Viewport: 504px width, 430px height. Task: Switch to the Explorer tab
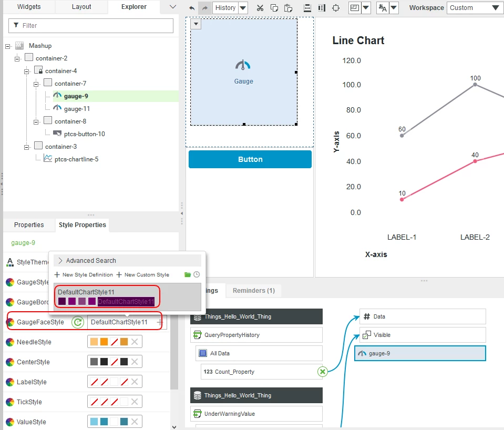coord(133,7)
